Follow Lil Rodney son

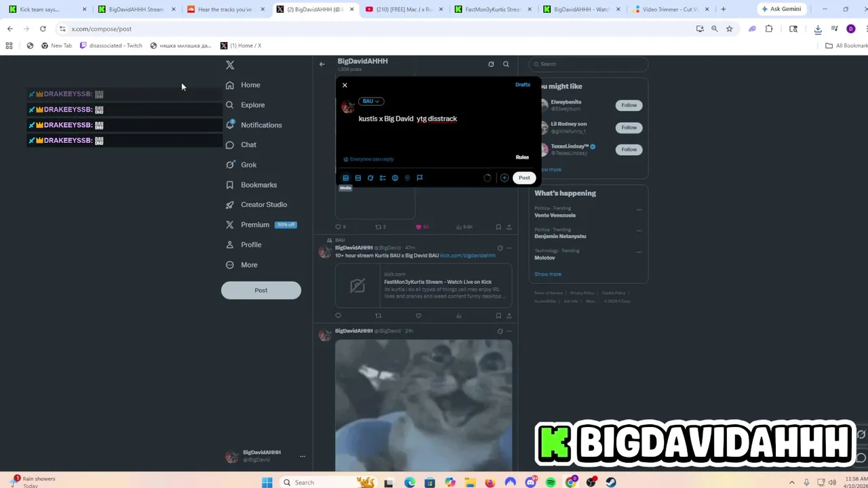[x=629, y=127]
